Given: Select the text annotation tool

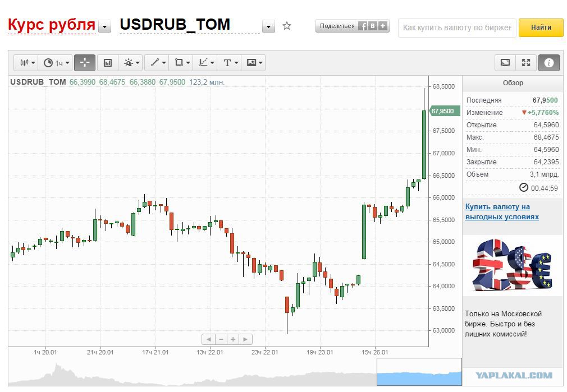Looking at the screenshot, I should (230, 63).
